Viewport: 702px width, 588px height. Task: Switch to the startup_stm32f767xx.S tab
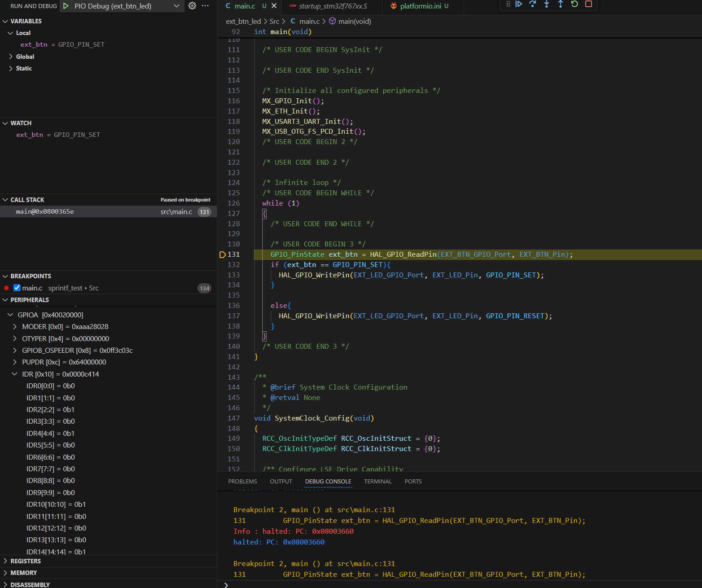(333, 6)
